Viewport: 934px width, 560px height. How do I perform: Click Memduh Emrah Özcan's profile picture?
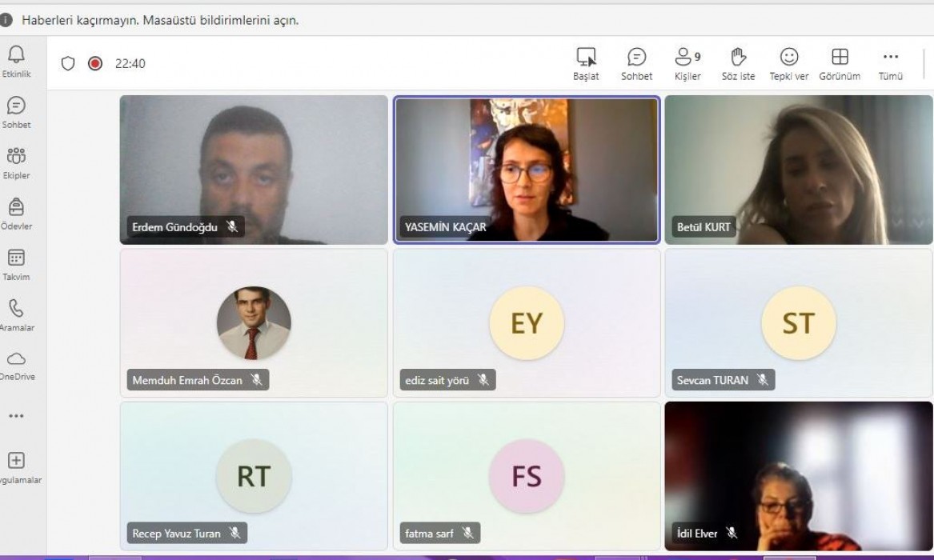coord(254,323)
